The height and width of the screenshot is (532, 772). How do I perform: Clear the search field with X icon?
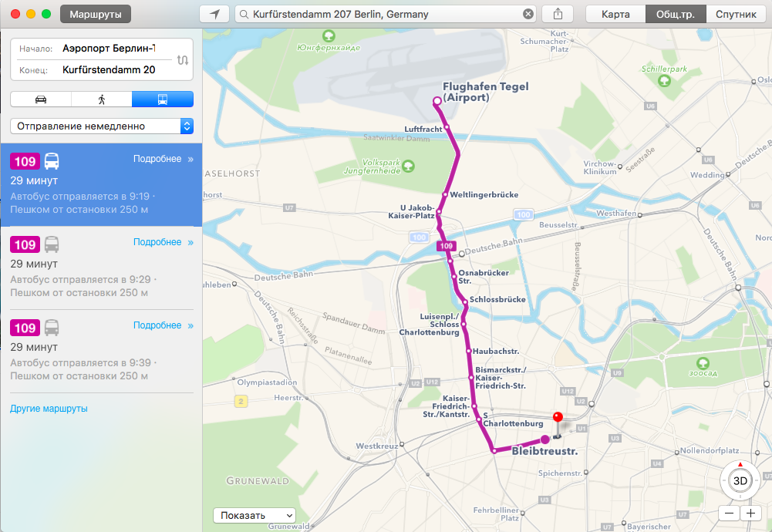[528, 15]
